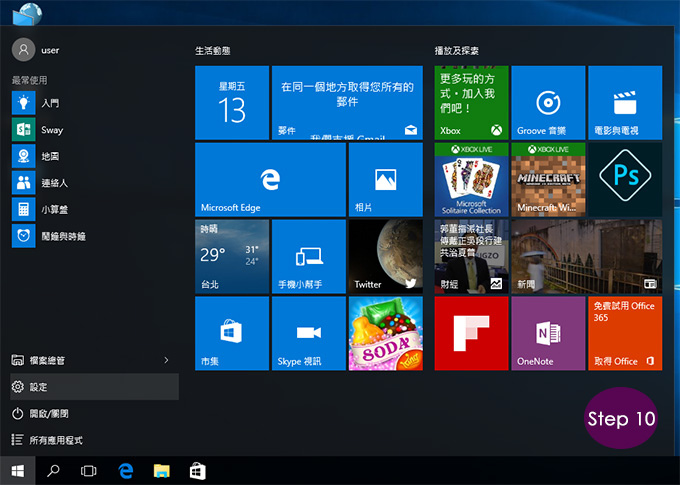Open 設定 Settings
This screenshot has height=485, width=680.
pos(95,387)
